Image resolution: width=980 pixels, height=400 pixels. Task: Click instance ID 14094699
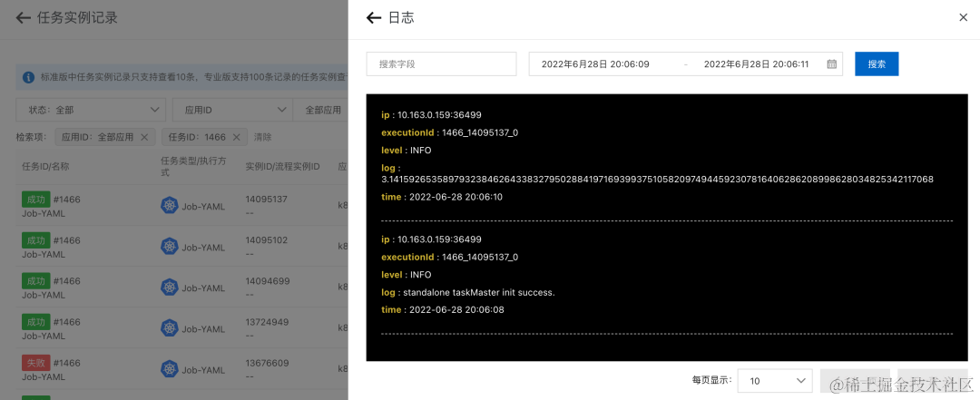click(268, 281)
